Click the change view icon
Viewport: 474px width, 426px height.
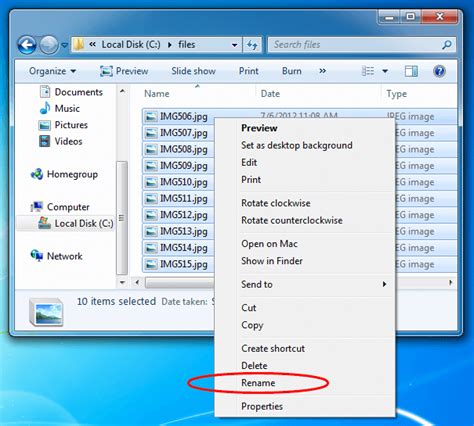coord(368,71)
